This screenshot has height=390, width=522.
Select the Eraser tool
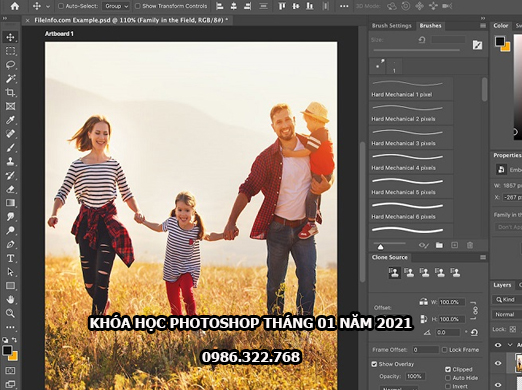[10, 189]
